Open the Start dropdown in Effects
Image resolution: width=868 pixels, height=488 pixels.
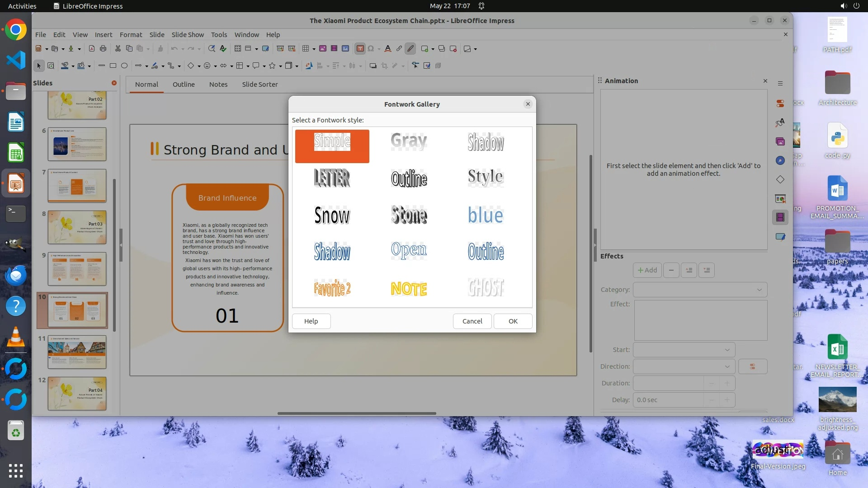[684, 350]
